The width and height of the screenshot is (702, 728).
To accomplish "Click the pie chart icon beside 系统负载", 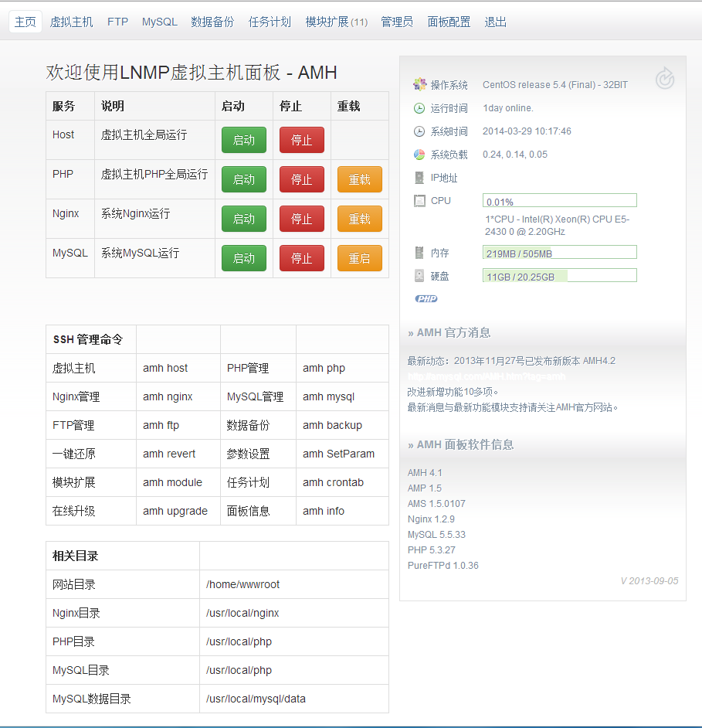I will [419, 155].
